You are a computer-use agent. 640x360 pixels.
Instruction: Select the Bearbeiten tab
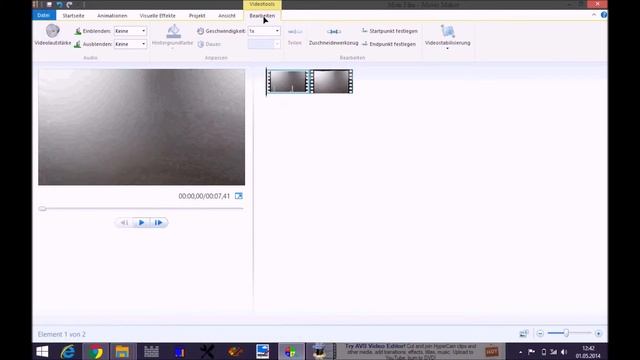(262, 16)
